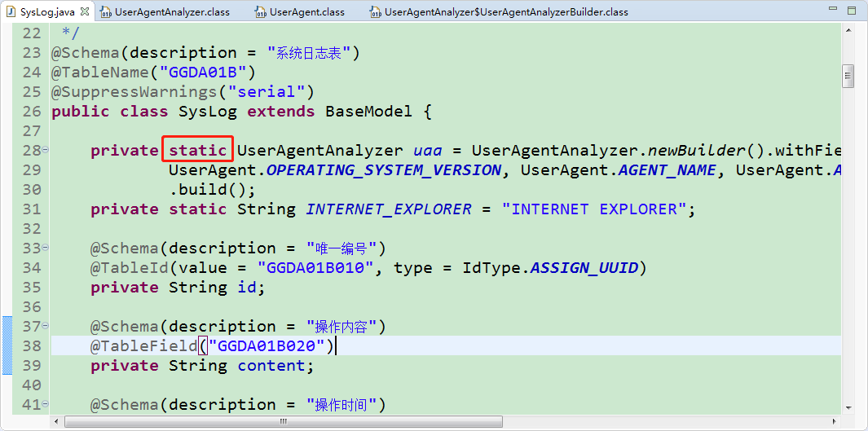
Task: Click the @SuppressWarnings annotation
Action: 134,91
